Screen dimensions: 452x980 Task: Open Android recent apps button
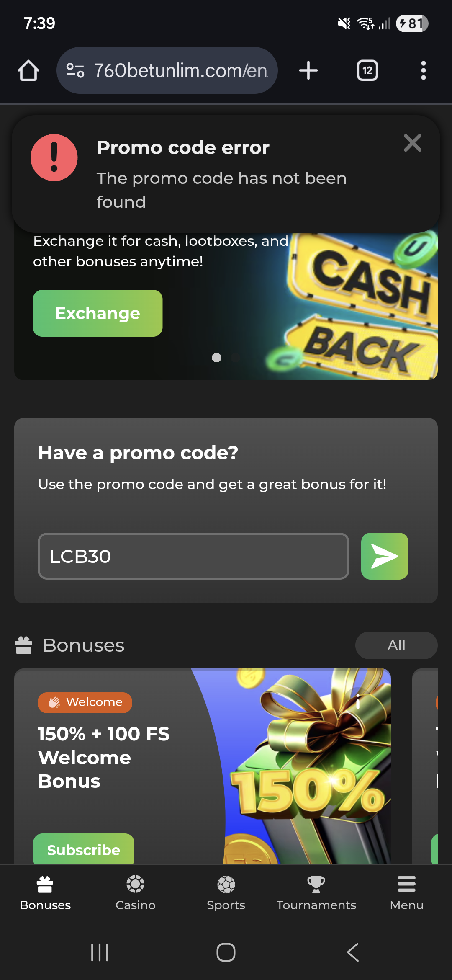[100, 952]
